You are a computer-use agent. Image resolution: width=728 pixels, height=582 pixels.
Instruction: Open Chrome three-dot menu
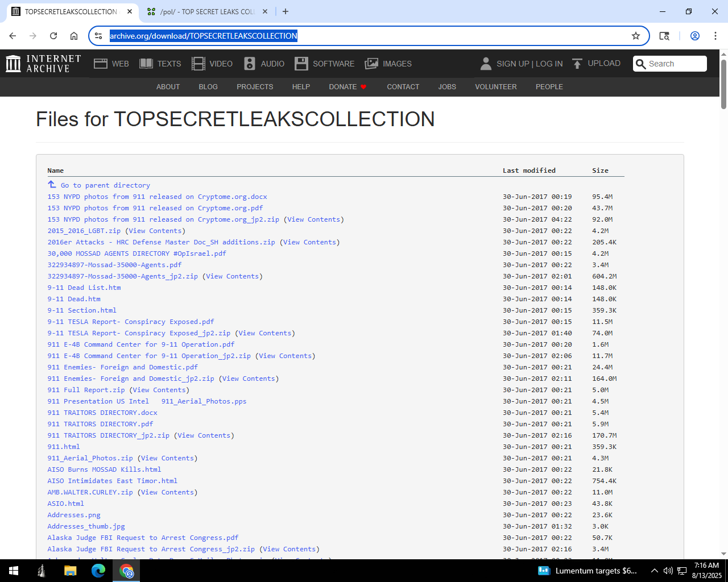(x=715, y=36)
